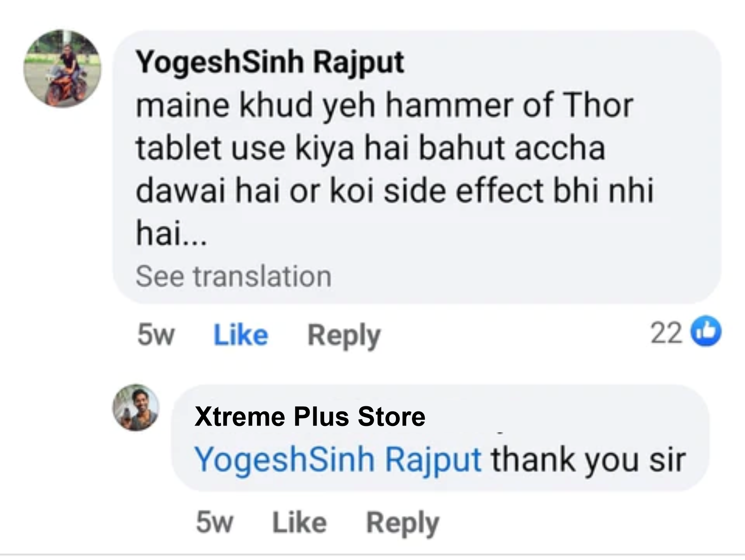Open the 5w timestamp on the store's reply
The width and height of the screenshot is (745, 560).
click(x=215, y=522)
